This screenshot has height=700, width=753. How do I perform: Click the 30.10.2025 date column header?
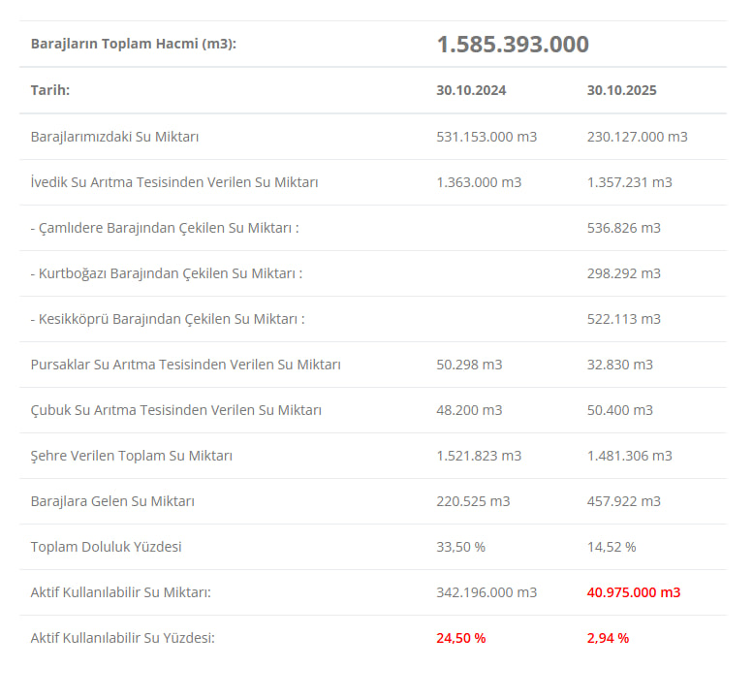coord(621,91)
